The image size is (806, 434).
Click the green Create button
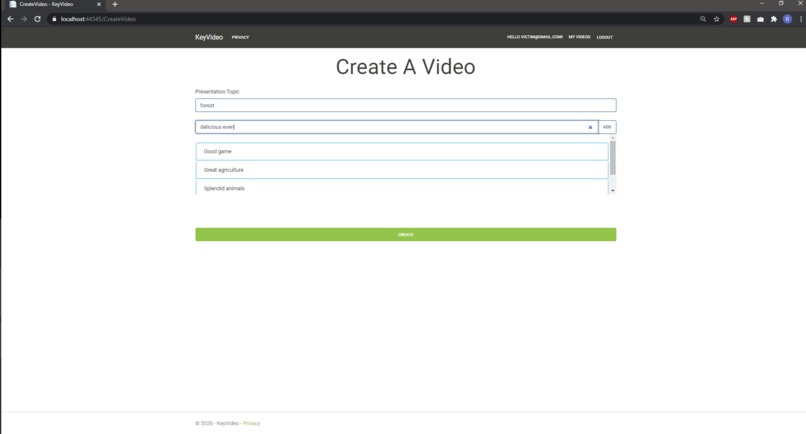(x=406, y=234)
